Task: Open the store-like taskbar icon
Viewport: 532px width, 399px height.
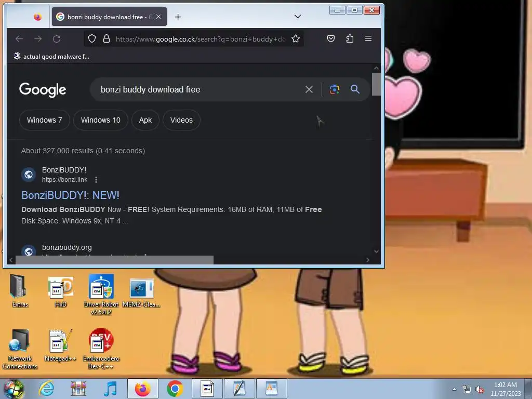Action: tap(78, 389)
